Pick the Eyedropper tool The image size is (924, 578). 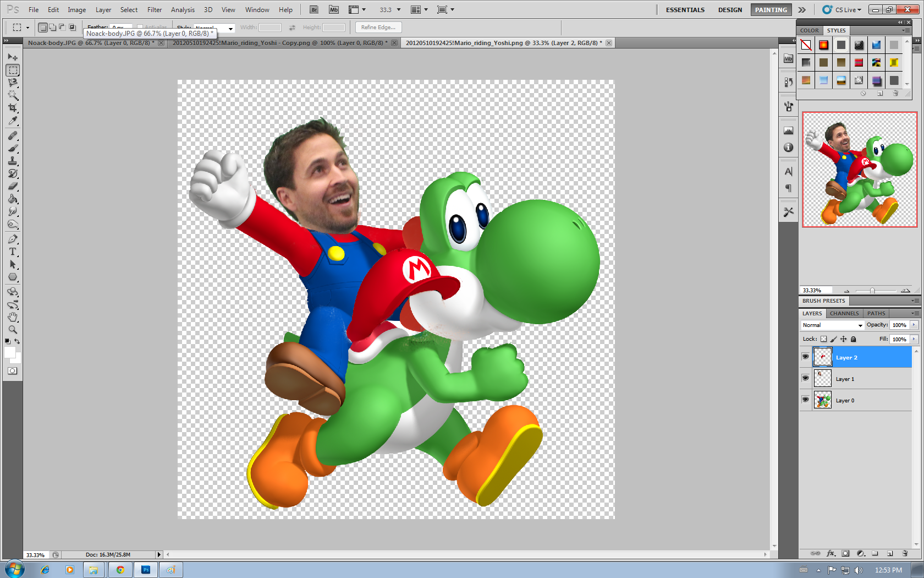pos(13,121)
